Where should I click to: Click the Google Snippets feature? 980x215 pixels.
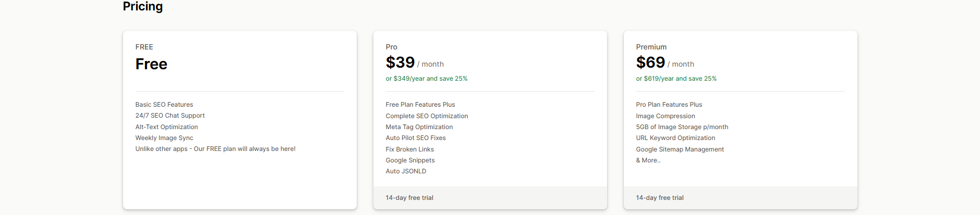410,160
